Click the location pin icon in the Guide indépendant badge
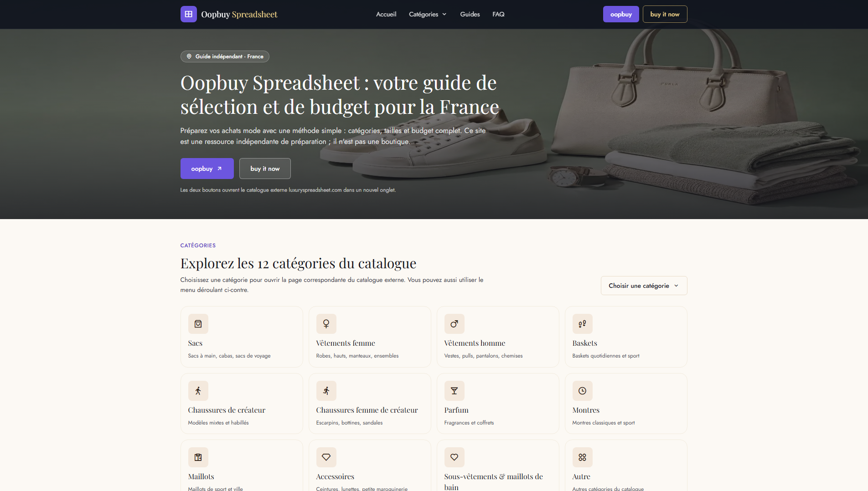 coord(189,56)
